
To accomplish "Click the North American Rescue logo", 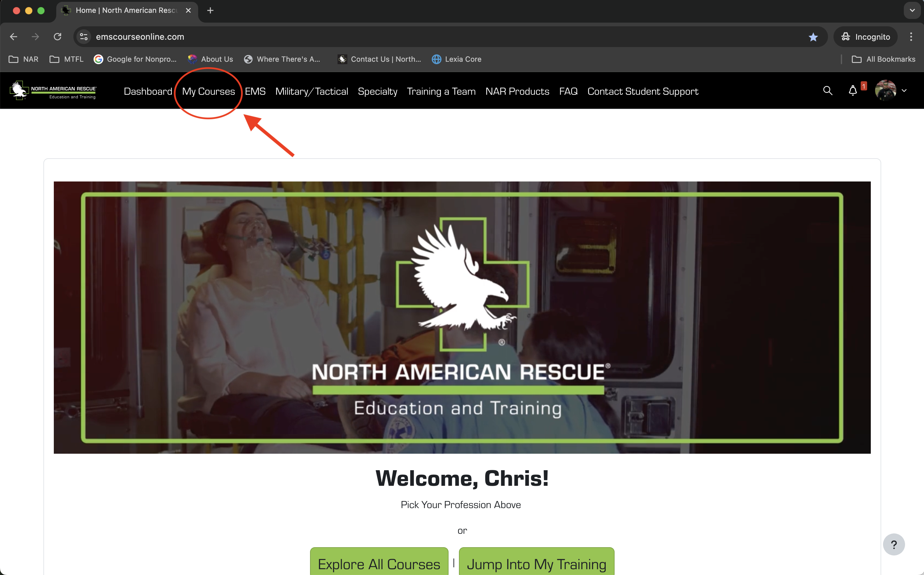I will tap(53, 90).
